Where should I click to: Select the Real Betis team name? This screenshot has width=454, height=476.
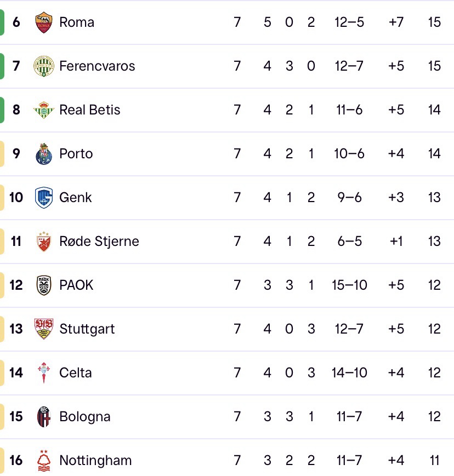point(90,110)
